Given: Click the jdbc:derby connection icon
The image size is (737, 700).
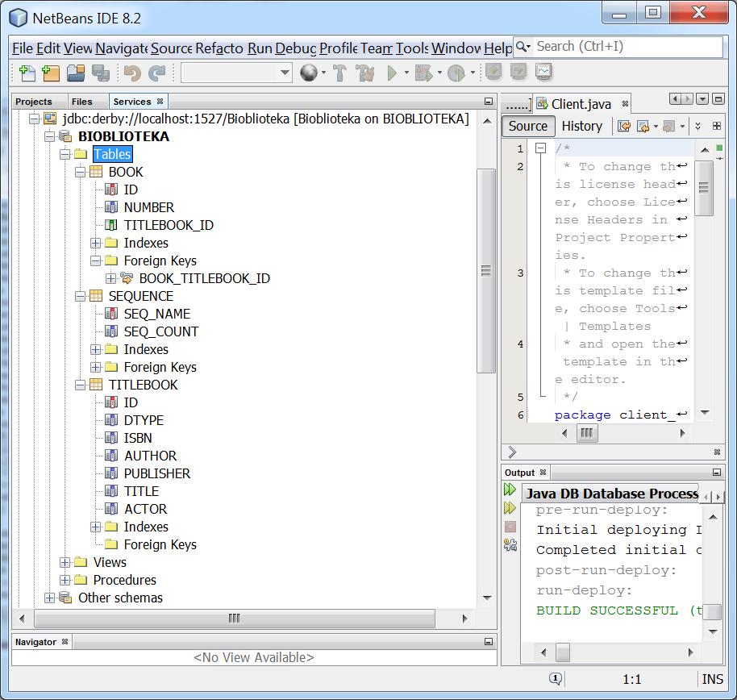Looking at the screenshot, I should tap(50, 119).
